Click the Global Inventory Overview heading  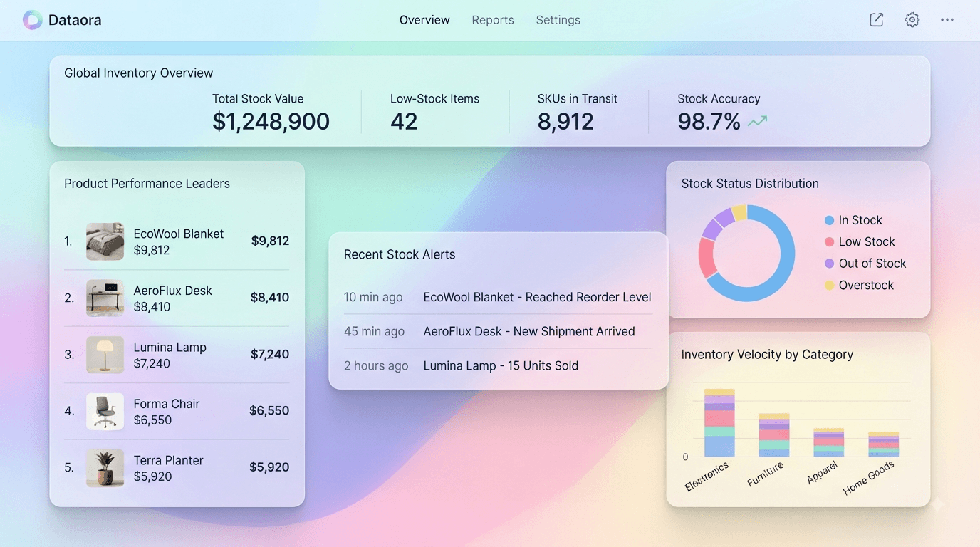(139, 73)
